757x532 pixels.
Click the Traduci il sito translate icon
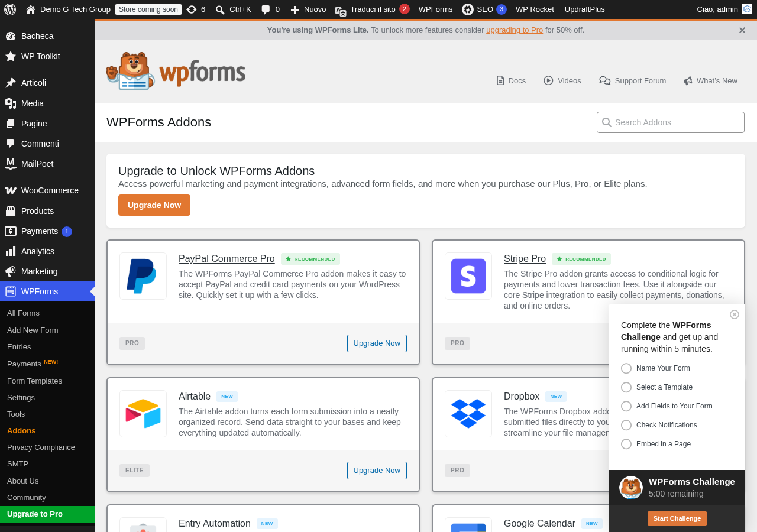point(341,10)
